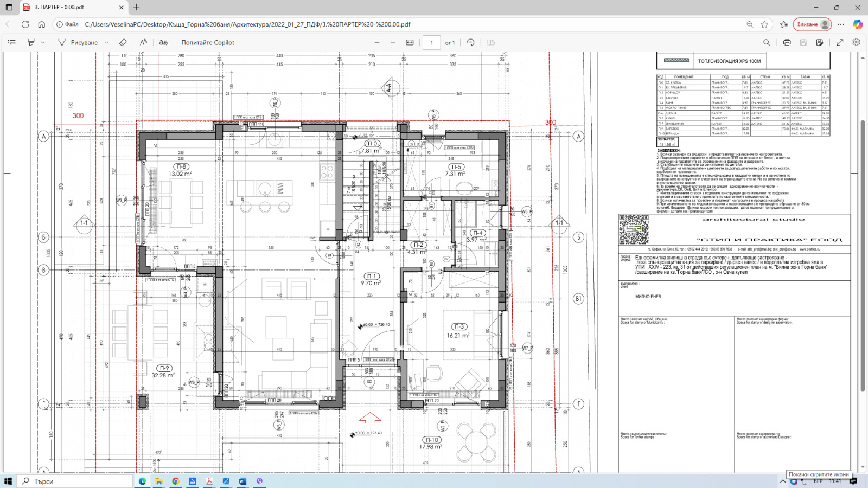Open the browser Settings and more menu
This screenshot has width=868, height=488.
pos(841,24)
